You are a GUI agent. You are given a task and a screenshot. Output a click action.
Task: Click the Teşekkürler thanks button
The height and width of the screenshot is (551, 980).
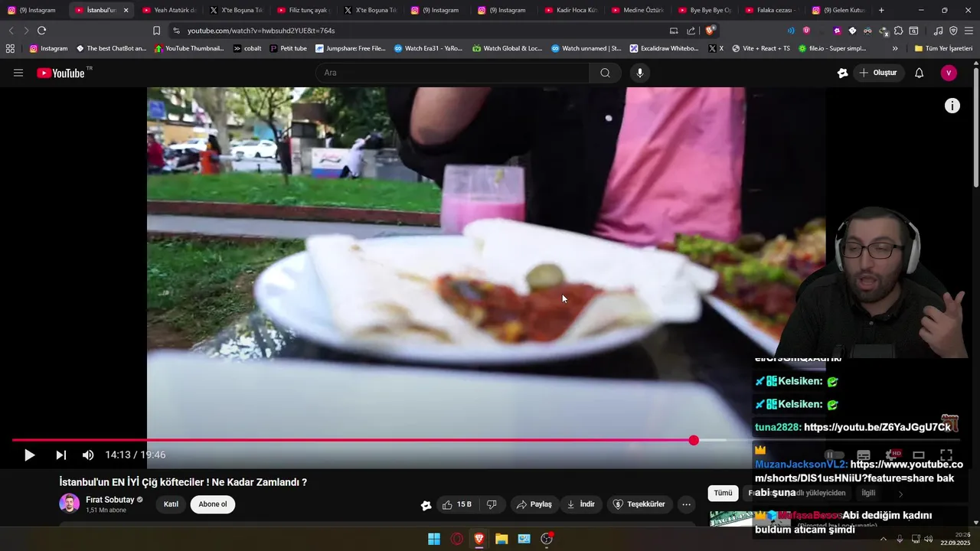[x=639, y=504]
